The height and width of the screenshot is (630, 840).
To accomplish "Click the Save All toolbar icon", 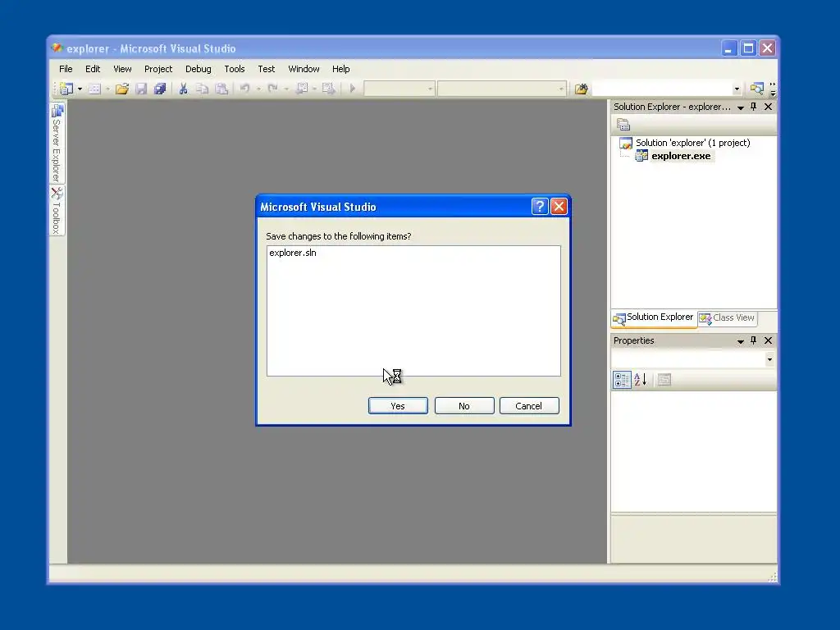I will 160,89.
